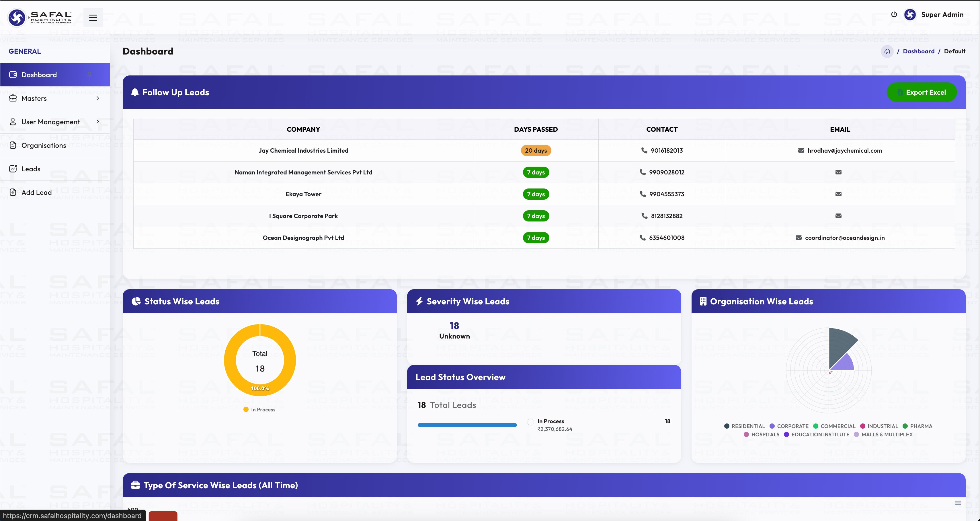Click the Safal Hospitality logo

pos(40,17)
